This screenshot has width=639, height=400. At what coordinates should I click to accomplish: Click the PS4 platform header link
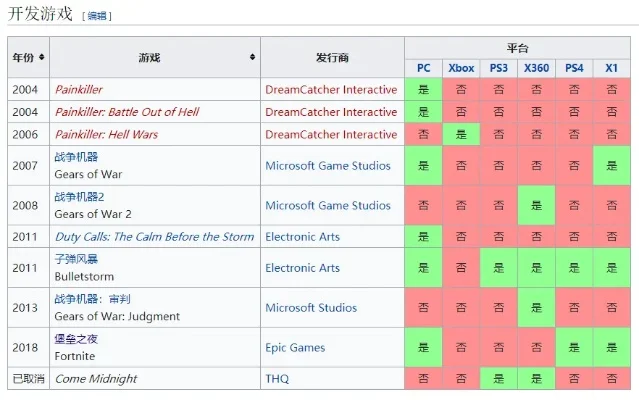click(574, 68)
